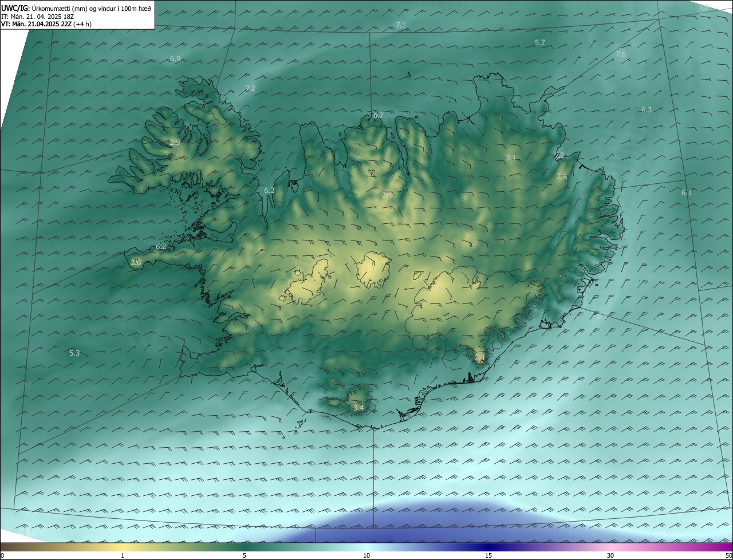Click the 2.9 value in the Westfjords
The height and width of the screenshot is (560, 733).
click(175, 143)
